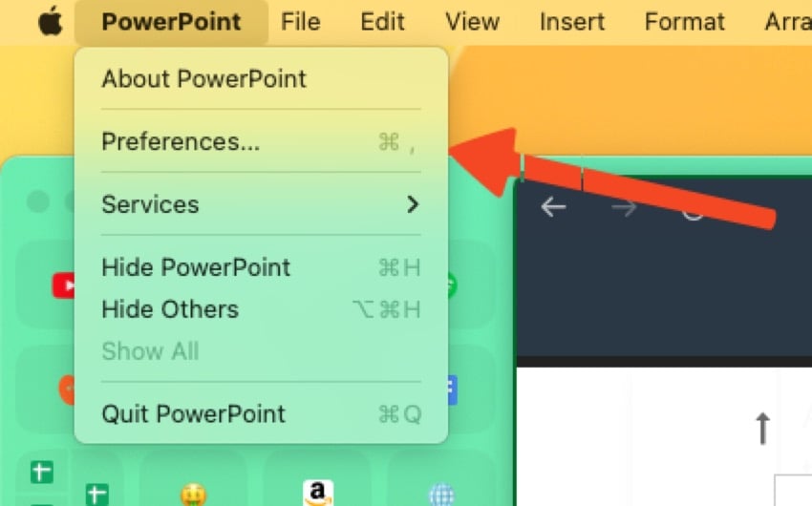
Task: Open the Edit menu
Action: tap(382, 22)
